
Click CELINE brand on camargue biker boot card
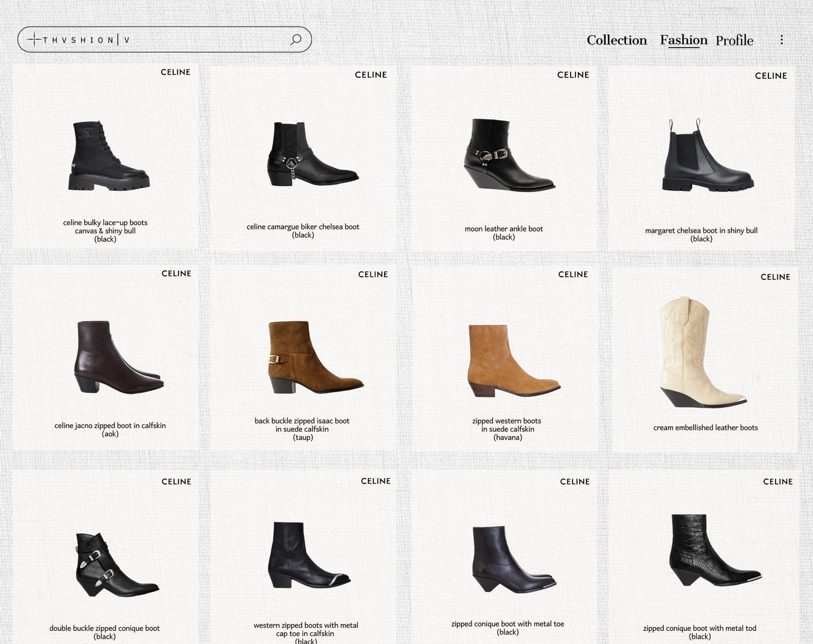[371, 75]
